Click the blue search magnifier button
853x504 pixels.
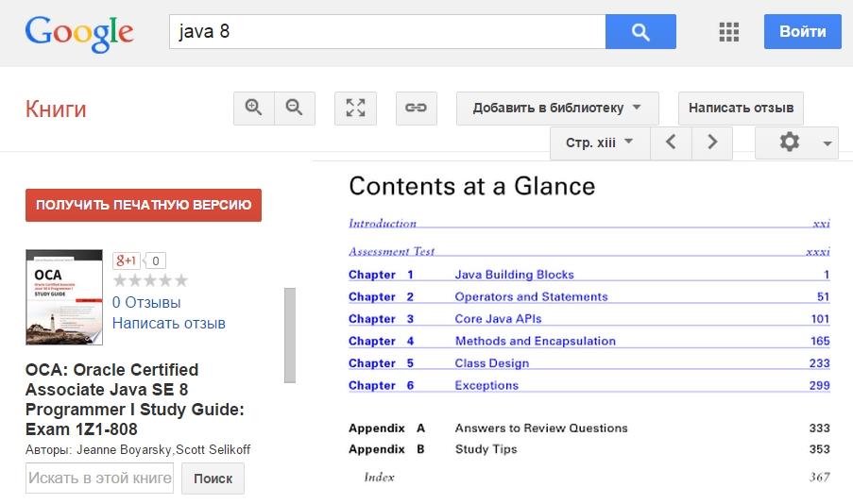(x=640, y=32)
